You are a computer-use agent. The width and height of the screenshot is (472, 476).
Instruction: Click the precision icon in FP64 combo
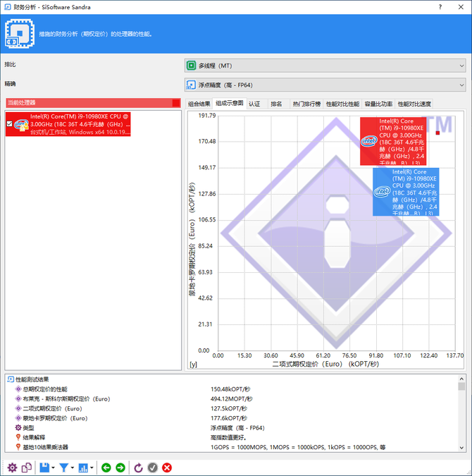(191, 85)
